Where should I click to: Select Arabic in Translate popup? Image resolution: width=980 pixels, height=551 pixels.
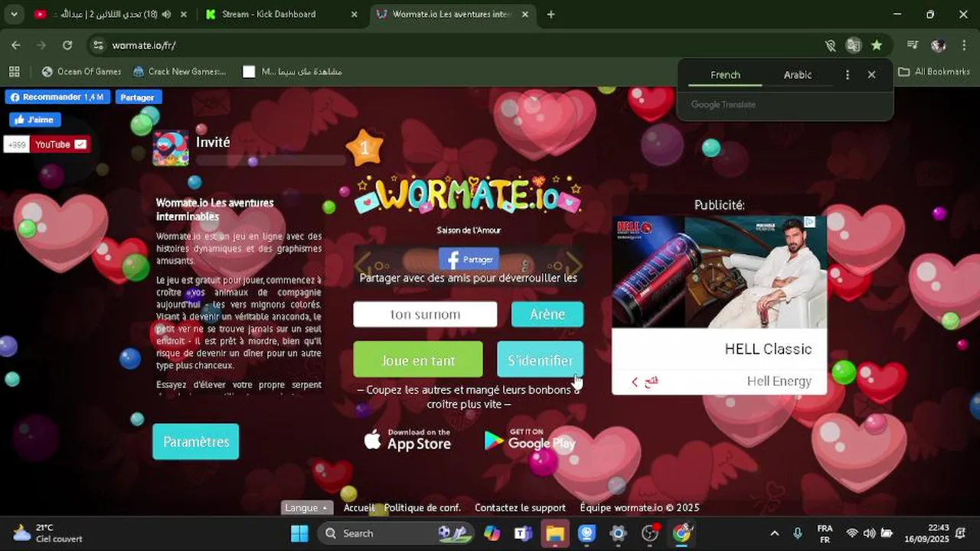[798, 74]
